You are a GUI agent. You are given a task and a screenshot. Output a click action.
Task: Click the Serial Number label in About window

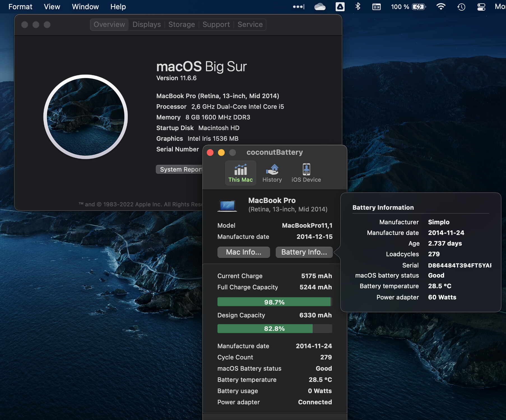point(177,149)
